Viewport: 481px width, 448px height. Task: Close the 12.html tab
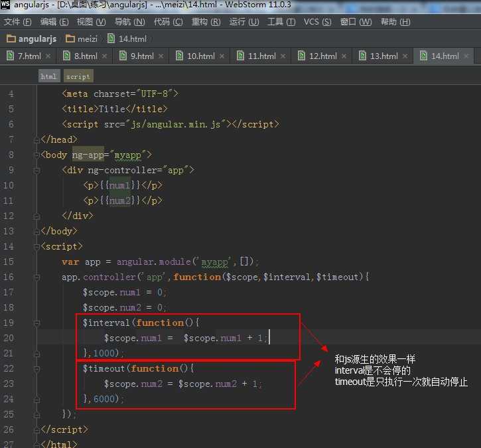344,56
